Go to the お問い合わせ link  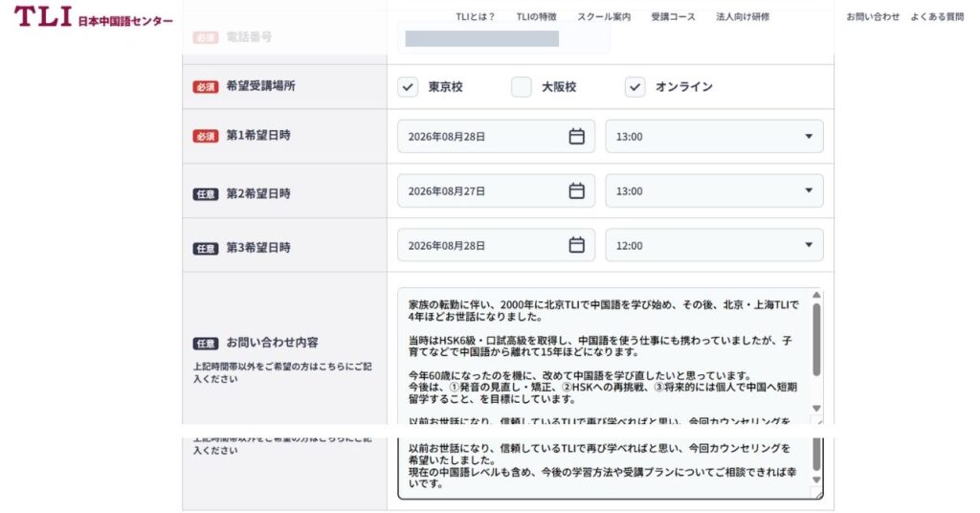(873, 17)
